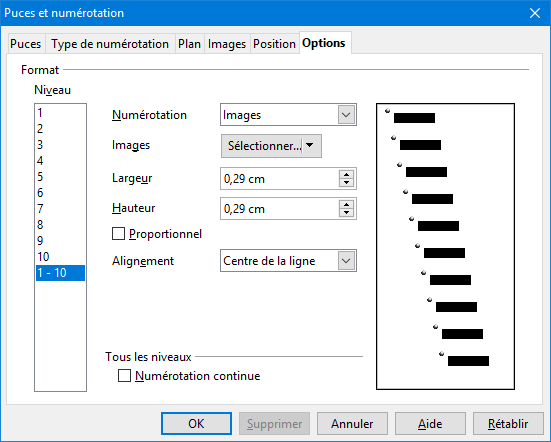This screenshot has height=442, width=551.
Task: Decrease Hauteur value with down arrow
Action: 346,212
